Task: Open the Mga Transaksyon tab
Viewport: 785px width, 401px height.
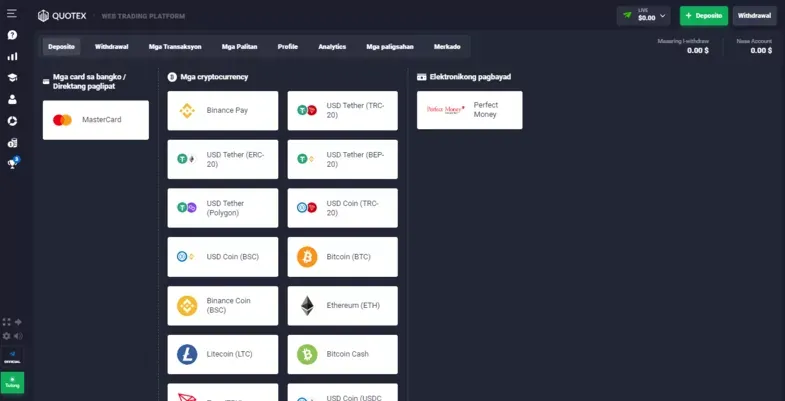Action: [175, 47]
